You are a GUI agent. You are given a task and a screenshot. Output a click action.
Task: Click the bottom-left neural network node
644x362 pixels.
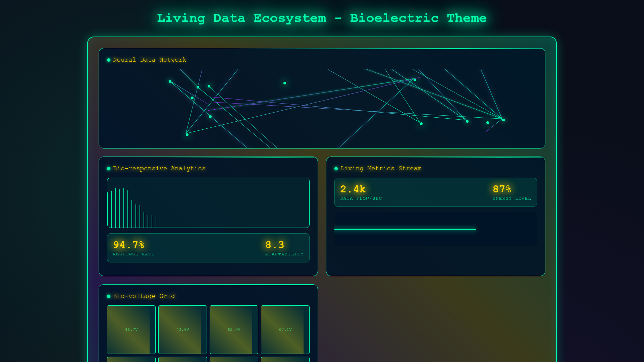(x=187, y=134)
